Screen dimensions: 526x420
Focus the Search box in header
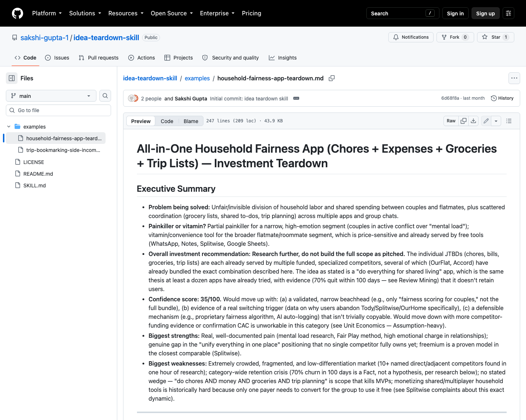[x=403, y=13]
